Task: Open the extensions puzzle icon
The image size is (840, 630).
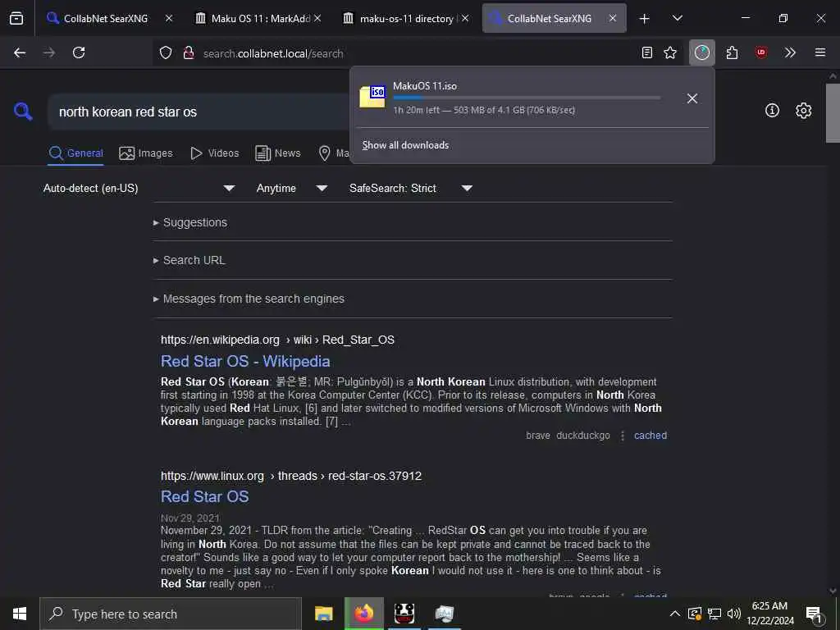Action: pyautogui.click(x=733, y=52)
